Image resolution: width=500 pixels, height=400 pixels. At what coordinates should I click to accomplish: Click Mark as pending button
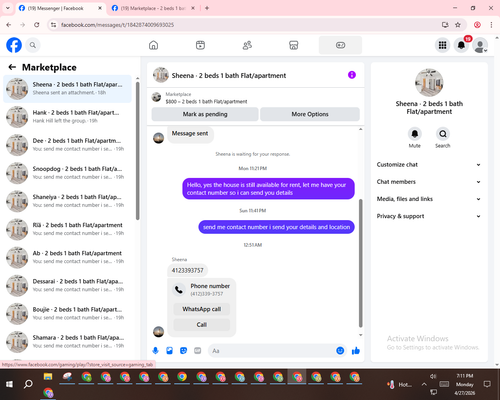pyautogui.click(x=205, y=114)
